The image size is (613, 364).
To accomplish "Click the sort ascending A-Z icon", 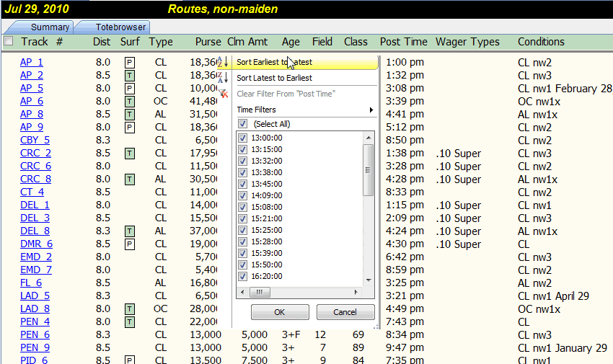I will (x=223, y=62).
